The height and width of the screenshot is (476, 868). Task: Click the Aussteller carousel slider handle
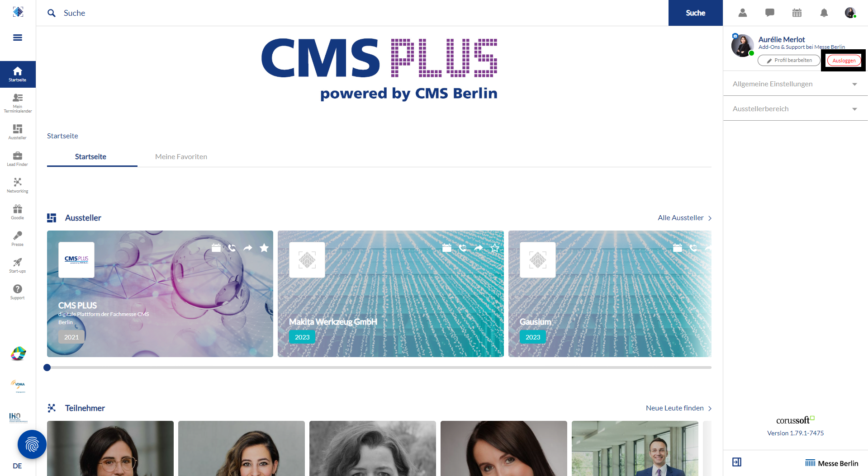click(x=47, y=368)
